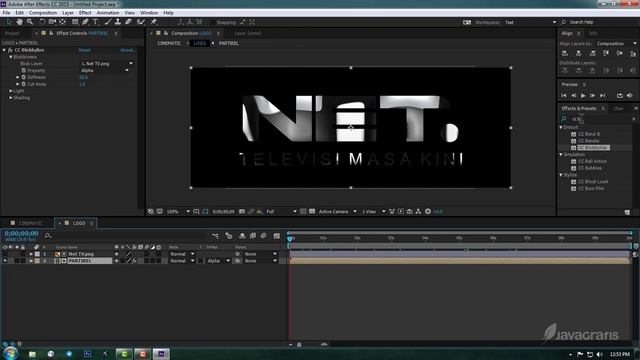
Task: Open the Blob Layer dropdown
Action: [107, 64]
